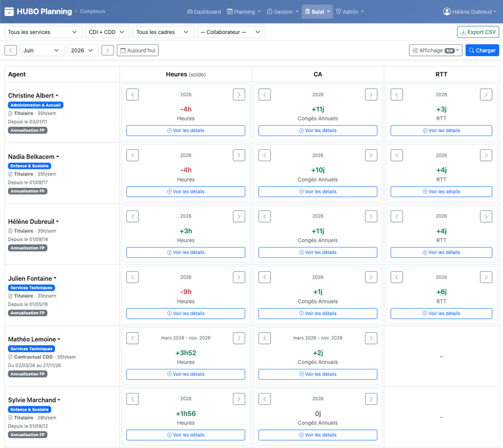Previous period in Mathéo Lemoine Heures card
The width and height of the screenshot is (503, 448).
133,338
